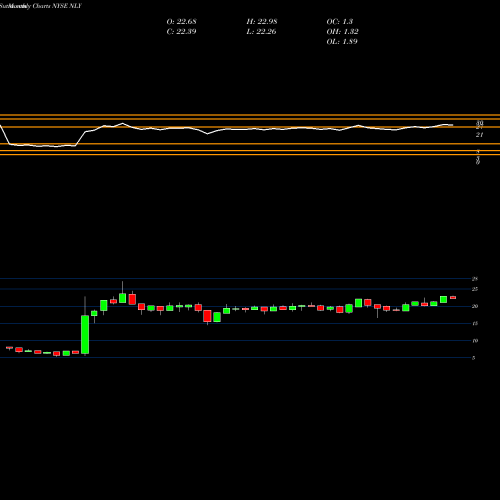
Task: Select the high value 'H: 22.98'
Action: tap(262, 22)
